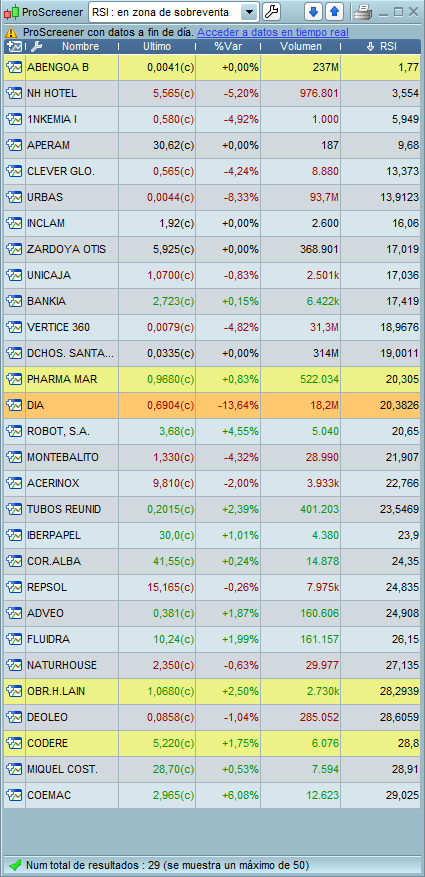Screen dimensions: 425x877
Task: Sort by the Nombre column header
Action: point(81,47)
